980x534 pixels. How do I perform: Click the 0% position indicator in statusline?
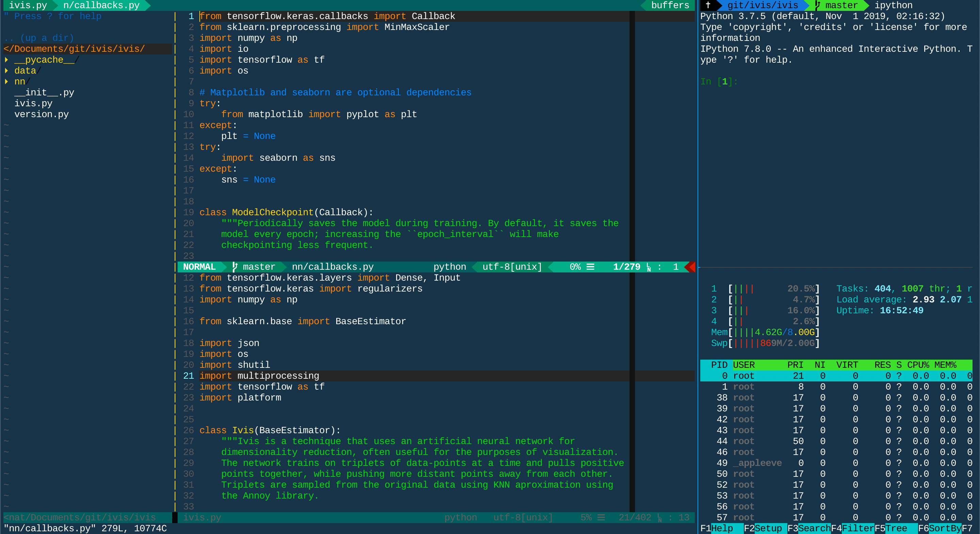coord(575,267)
